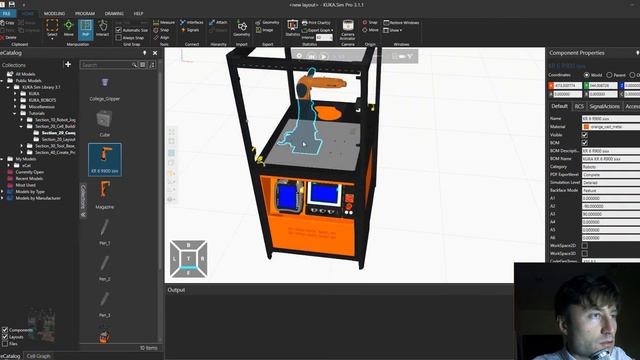This screenshot has width=640, height=360.
Task: Click Attach in Hierarchy group
Action: point(218,22)
